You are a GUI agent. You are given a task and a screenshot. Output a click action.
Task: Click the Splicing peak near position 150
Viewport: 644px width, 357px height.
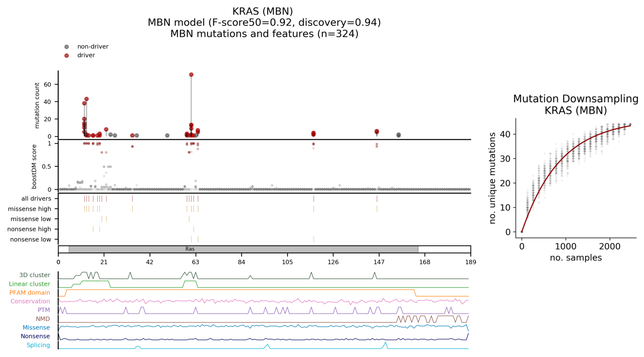(386, 344)
